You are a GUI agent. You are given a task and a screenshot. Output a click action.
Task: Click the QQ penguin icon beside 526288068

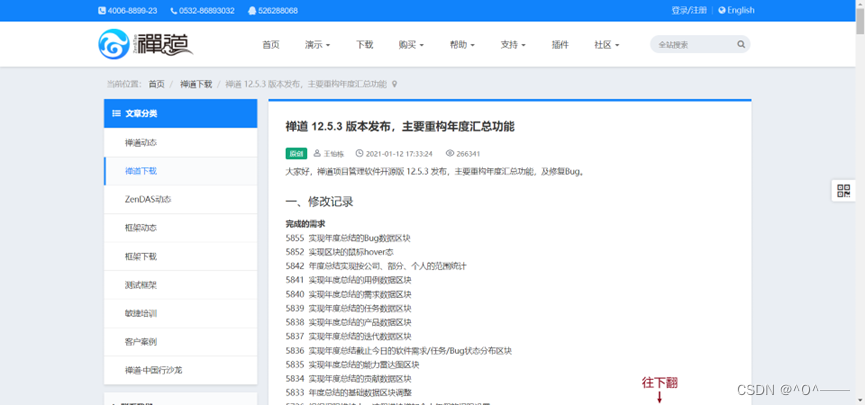tap(252, 10)
